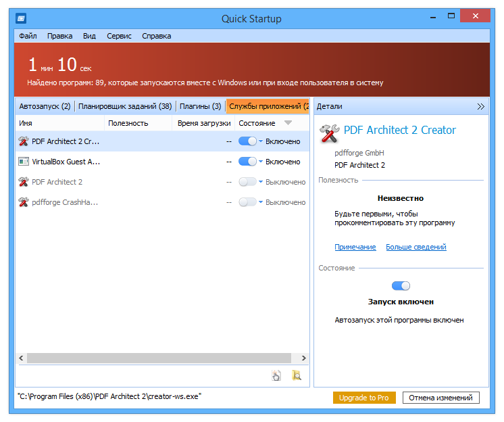Sort list by Полезность column header
504x422 pixels.
[138, 123]
